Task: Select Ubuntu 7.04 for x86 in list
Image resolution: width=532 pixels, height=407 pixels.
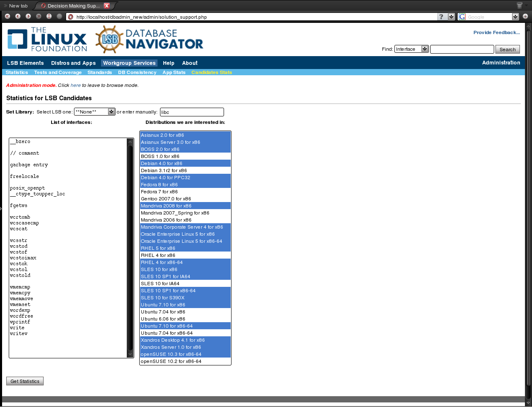Action: 185,312
